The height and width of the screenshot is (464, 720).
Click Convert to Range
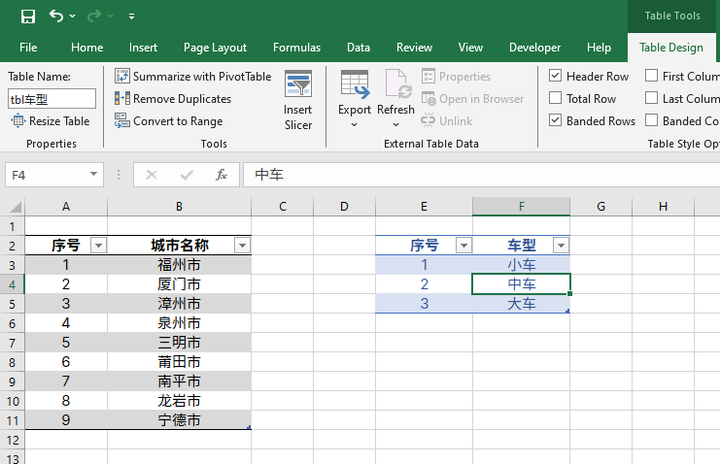(169, 121)
